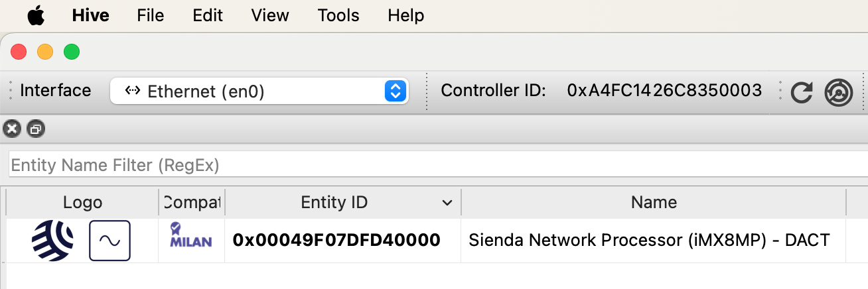Open the Help menu
868x289 pixels.
(x=405, y=15)
